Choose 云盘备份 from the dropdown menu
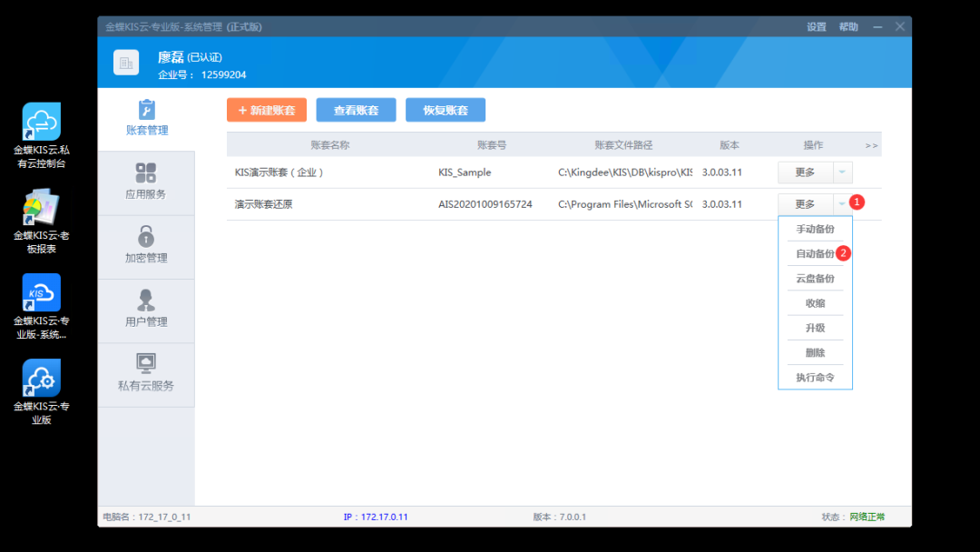Screen dimensions: 980x552 (815, 279)
